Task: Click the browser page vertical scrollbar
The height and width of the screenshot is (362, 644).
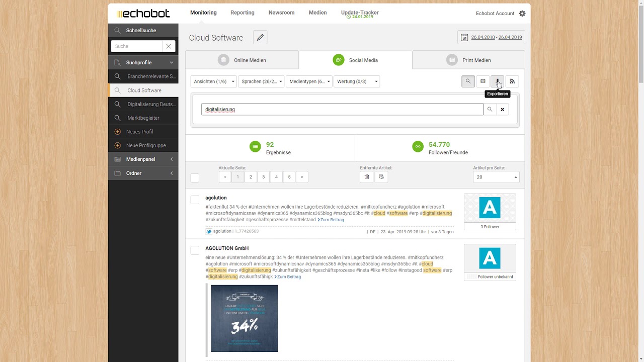Action: [640, 45]
